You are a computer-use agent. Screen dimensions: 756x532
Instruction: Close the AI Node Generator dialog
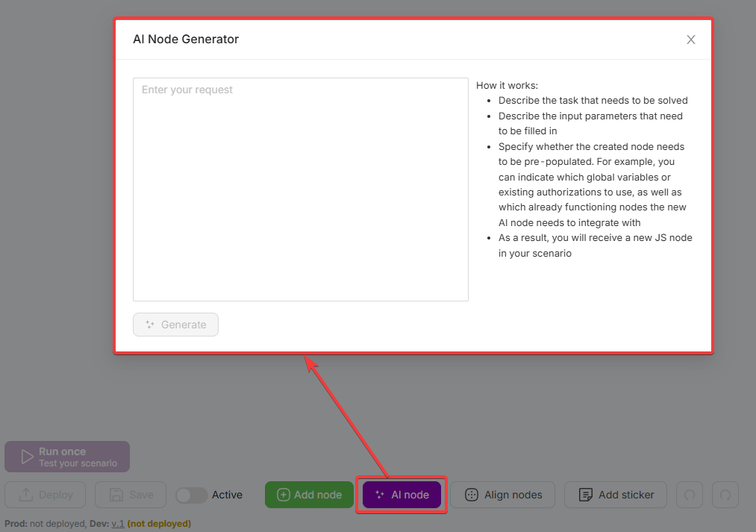(691, 40)
